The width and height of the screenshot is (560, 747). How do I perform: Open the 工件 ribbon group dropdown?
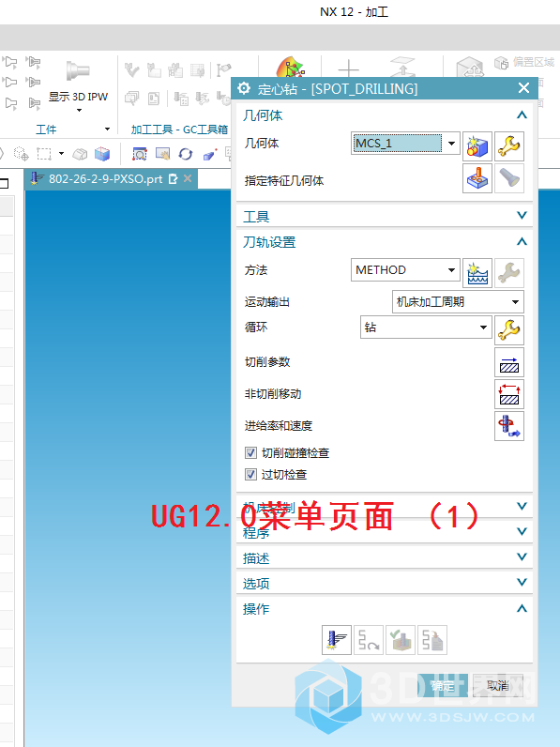107,130
